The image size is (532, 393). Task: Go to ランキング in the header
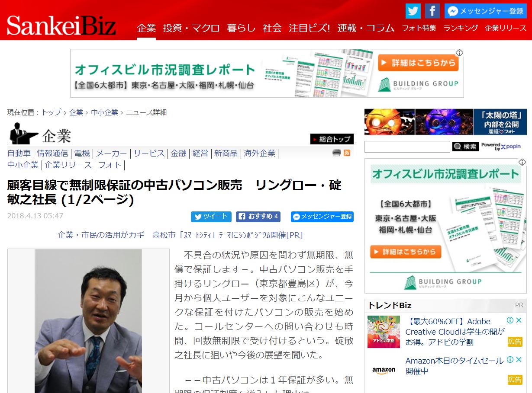(x=461, y=28)
